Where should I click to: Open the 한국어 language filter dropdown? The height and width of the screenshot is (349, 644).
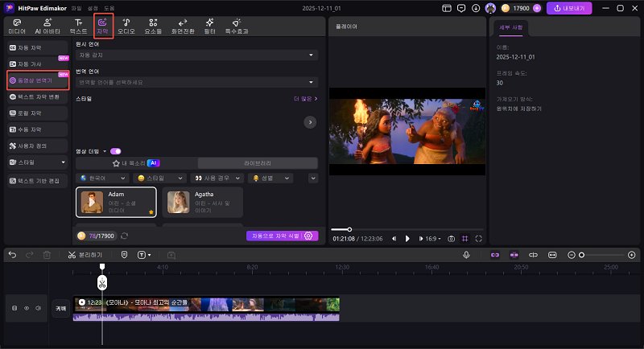coord(103,178)
